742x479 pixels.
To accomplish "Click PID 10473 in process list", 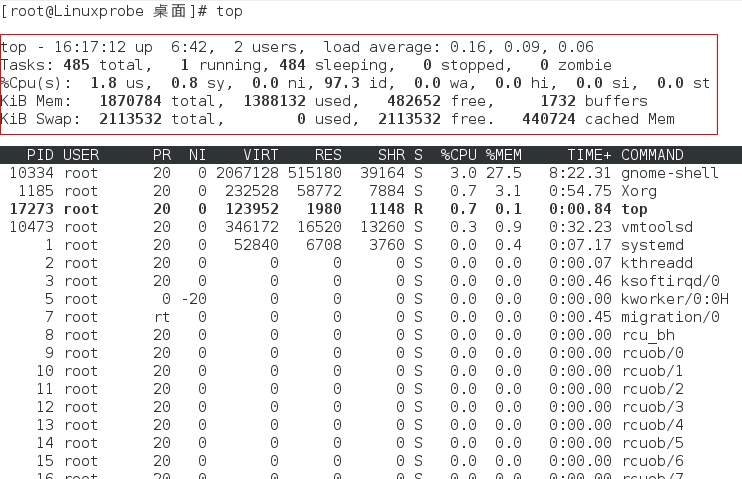I will pyautogui.click(x=31, y=227).
